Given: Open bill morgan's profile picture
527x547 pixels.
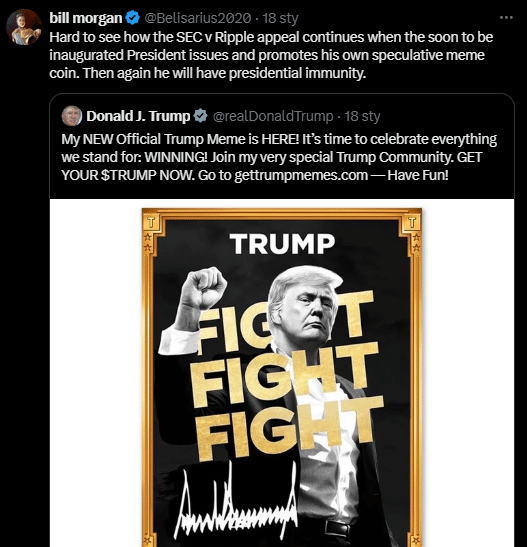Looking at the screenshot, I should coord(24,27).
